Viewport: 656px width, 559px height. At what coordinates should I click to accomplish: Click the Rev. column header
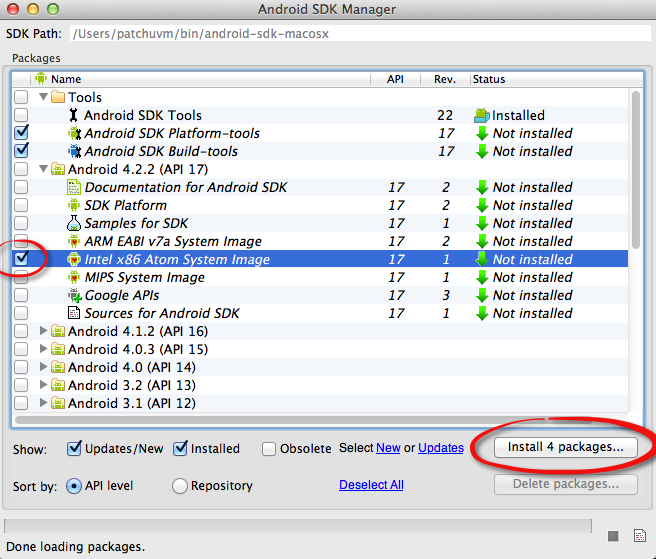pyautogui.click(x=445, y=79)
